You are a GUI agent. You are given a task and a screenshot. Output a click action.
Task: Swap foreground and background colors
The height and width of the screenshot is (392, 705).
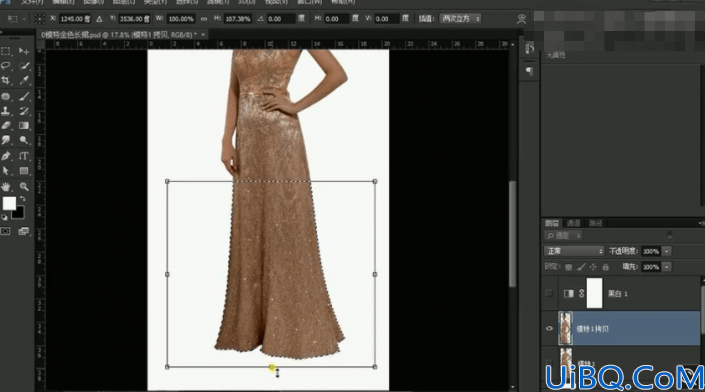[x=22, y=199]
